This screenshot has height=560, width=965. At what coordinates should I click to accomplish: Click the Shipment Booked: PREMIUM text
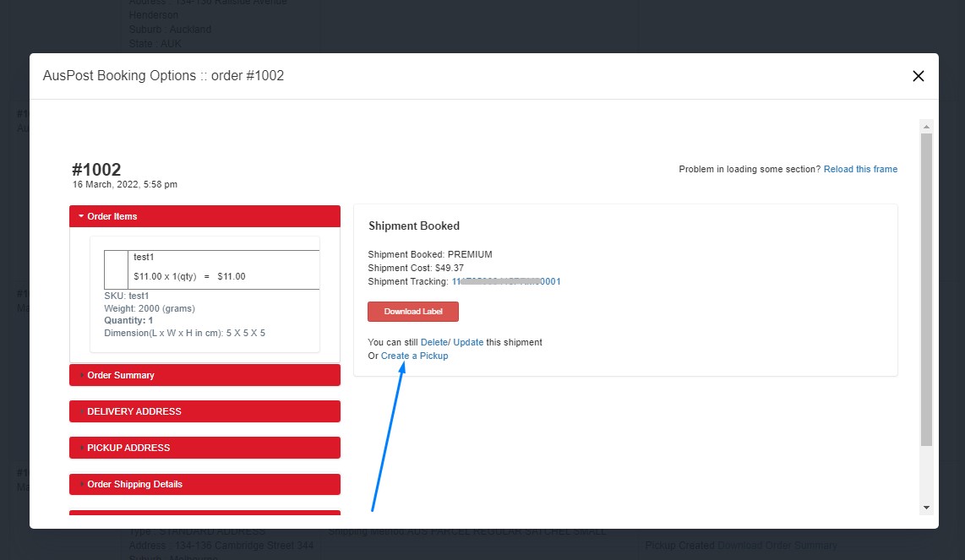[x=430, y=254]
